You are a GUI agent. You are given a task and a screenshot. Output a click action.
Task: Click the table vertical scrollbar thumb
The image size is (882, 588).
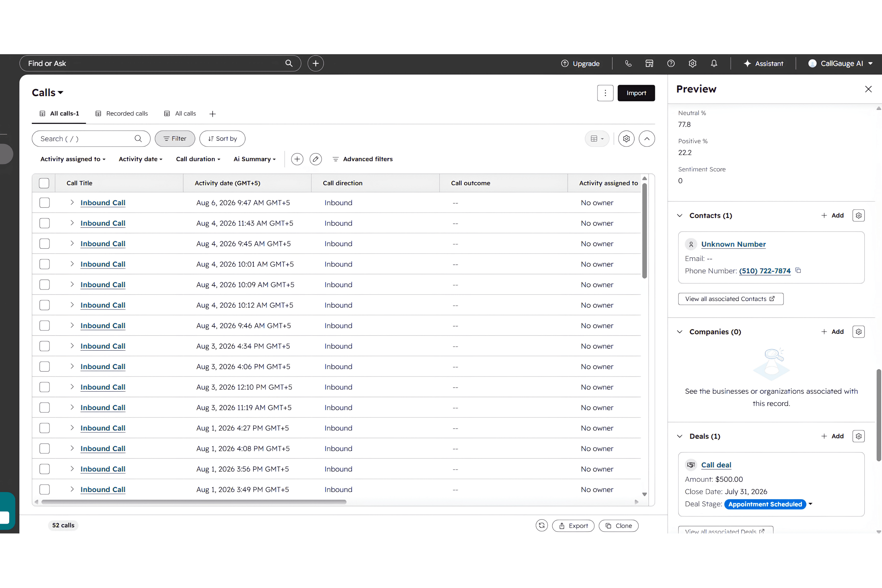pyautogui.click(x=645, y=230)
